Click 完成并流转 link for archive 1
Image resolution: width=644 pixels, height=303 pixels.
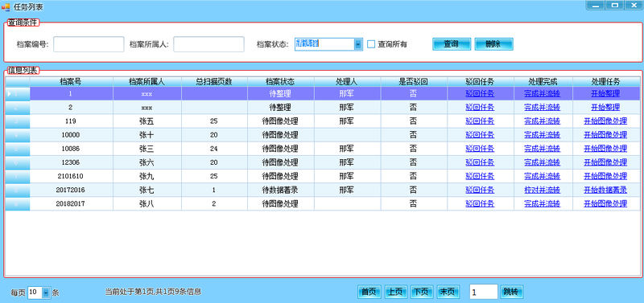tap(542, 93)
